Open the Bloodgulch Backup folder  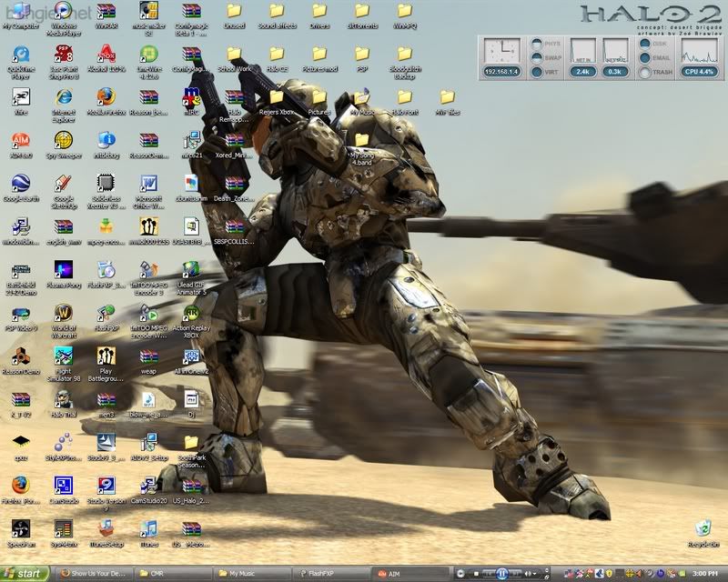[404, 62]
